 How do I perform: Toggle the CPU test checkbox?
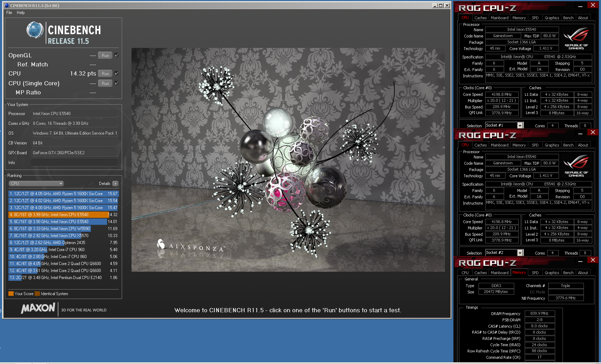pyautogui.click(x=116, y=73)
